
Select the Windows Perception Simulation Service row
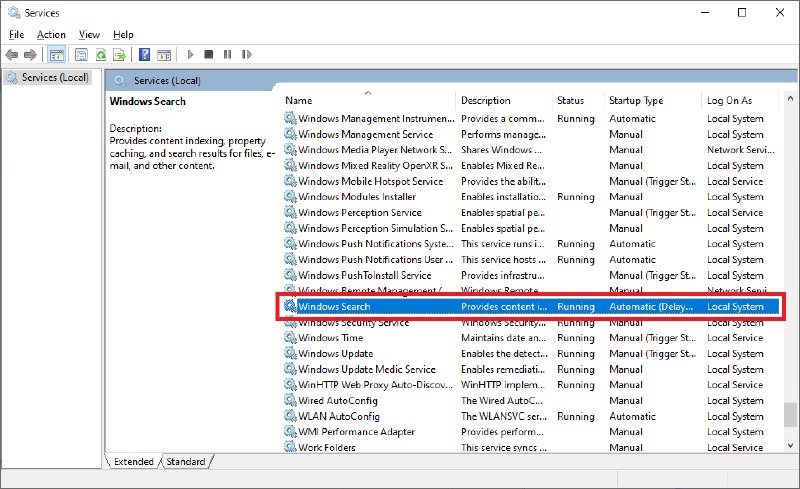point(531,228)
